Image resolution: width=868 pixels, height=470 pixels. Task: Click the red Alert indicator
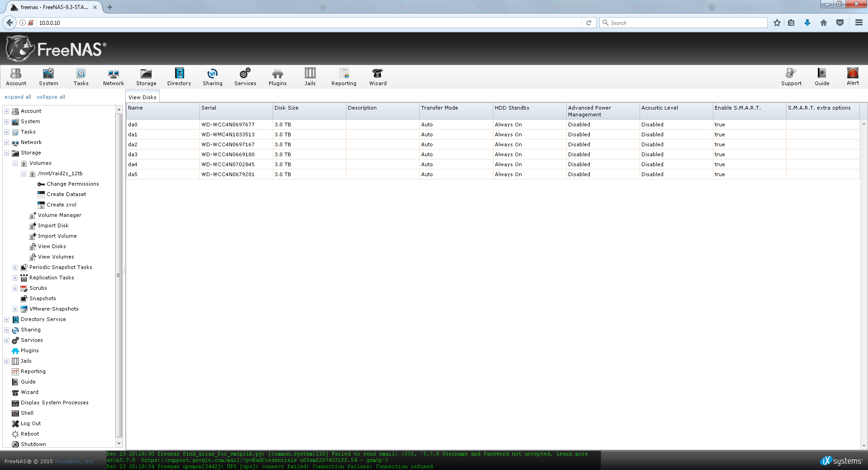point(853,77)
